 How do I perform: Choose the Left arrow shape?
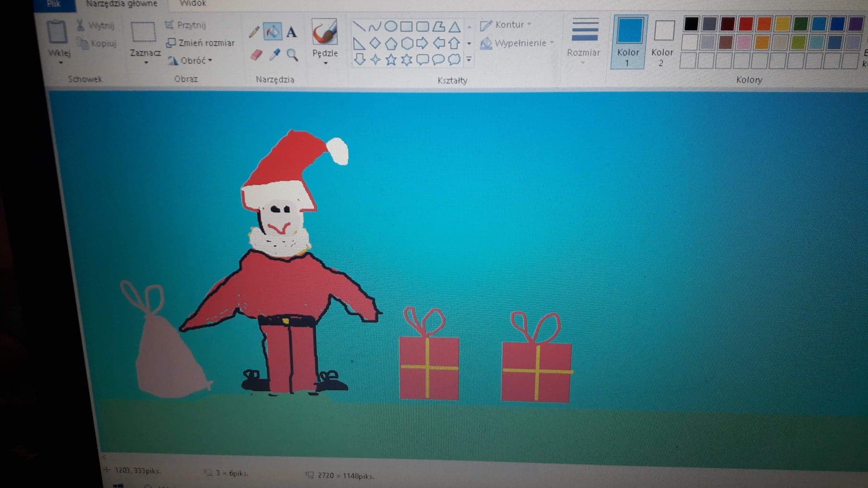point(439,44)
